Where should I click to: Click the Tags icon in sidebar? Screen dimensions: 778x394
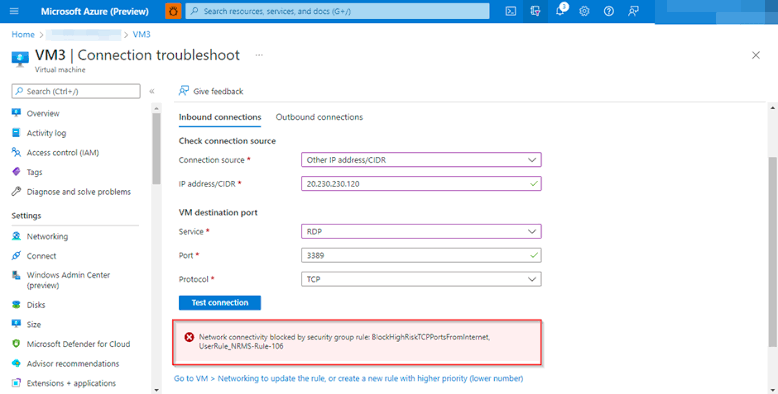[x=16, y=172]
